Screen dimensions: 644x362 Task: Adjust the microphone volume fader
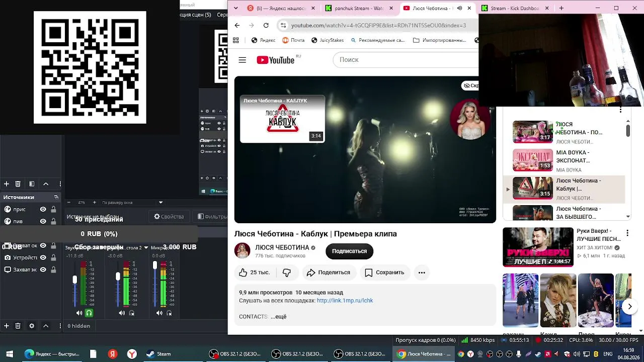(155, 265)
